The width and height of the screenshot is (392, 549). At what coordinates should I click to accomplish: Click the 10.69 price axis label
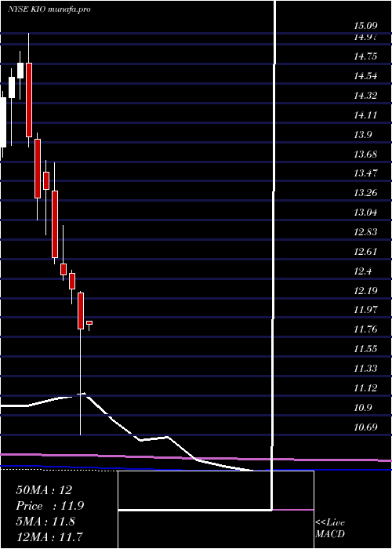pyautogui.click(x=365, y=427)
